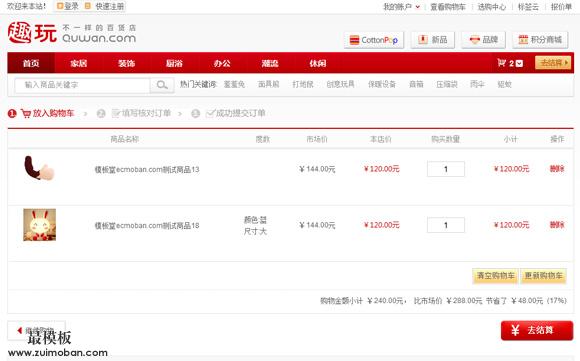
Task: Click hot keyword 保暖设备
Action: point(382,84)
